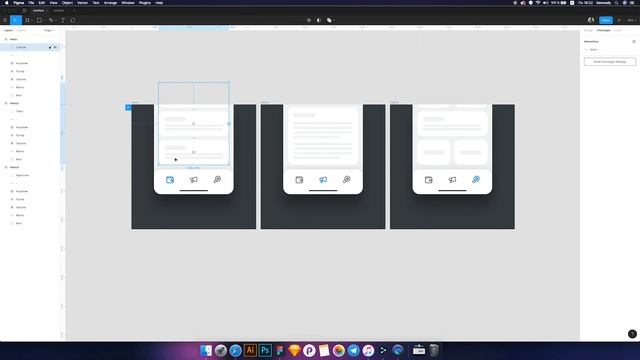
Task: Click the None interaction row
Action: (x=609, y=50)
